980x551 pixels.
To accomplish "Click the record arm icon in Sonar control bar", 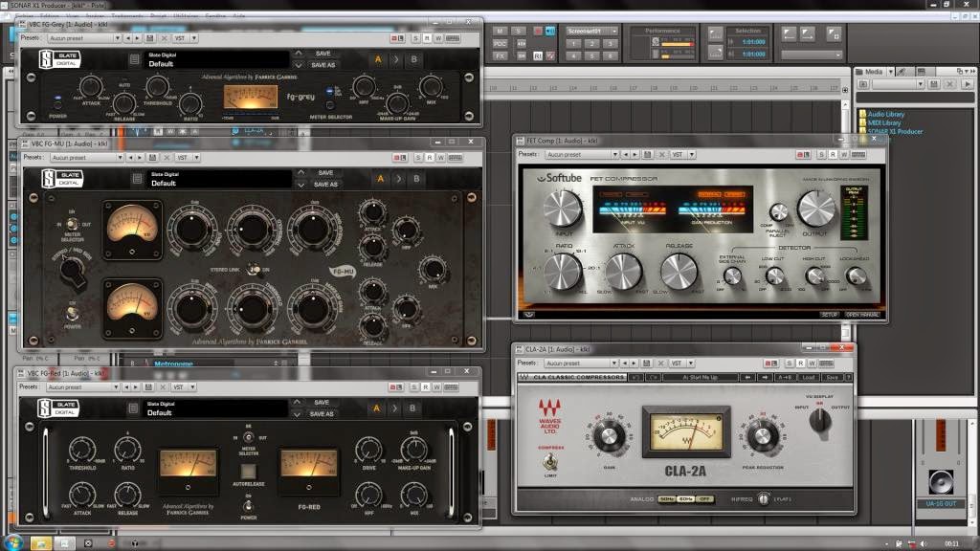I will (x=538, y=31).
